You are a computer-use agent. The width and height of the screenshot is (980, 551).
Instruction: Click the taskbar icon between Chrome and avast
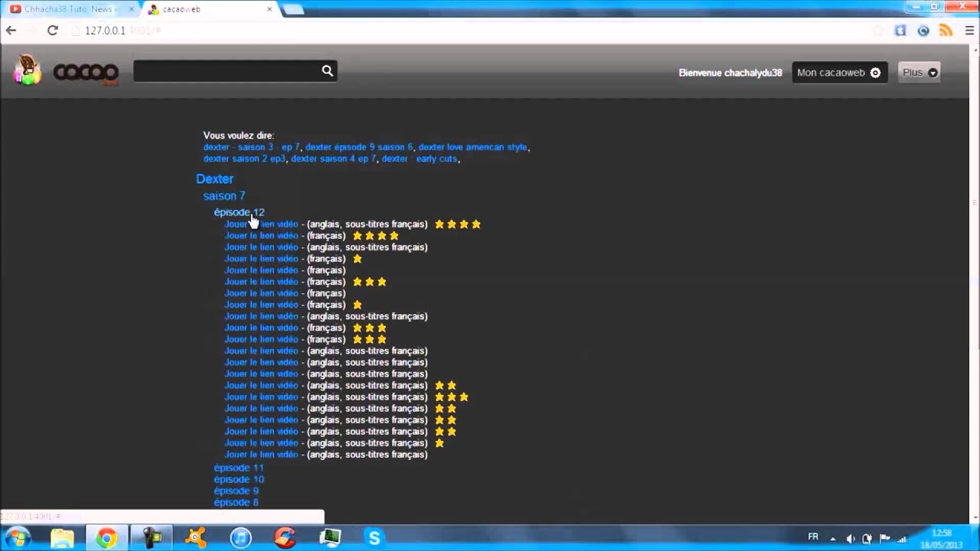152,538
